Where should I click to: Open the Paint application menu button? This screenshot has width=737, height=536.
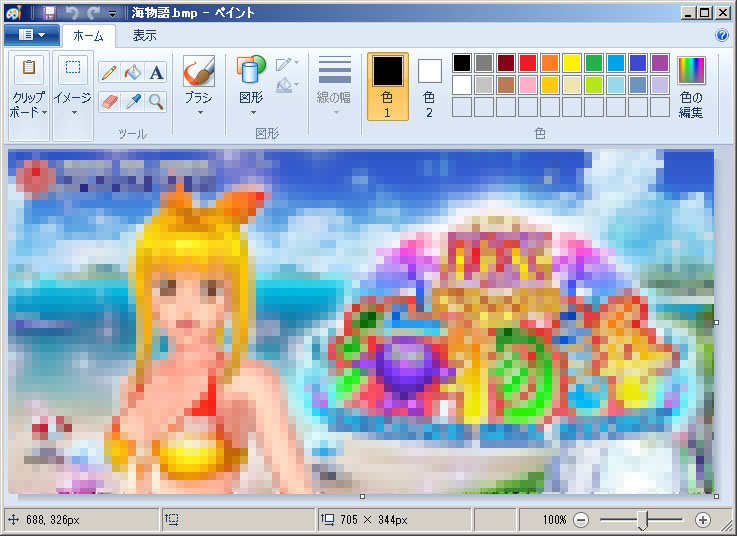tap(31, 35)
